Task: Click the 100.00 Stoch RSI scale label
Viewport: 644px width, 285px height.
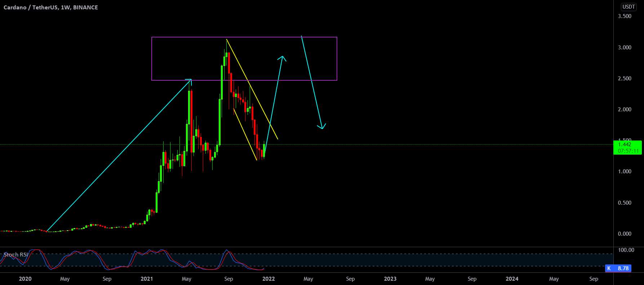Action: click(x=626, y=250)
